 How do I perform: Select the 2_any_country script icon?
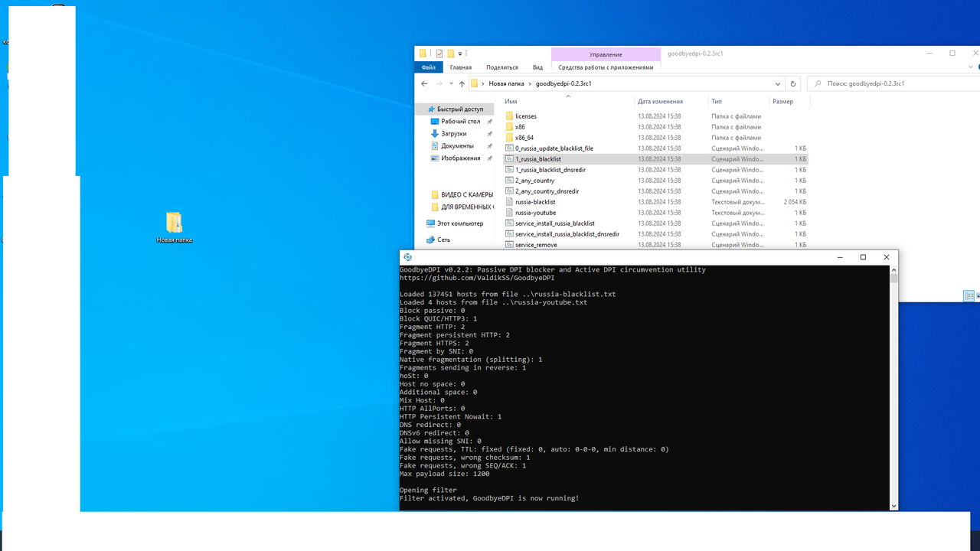click(x=509, y=181)
